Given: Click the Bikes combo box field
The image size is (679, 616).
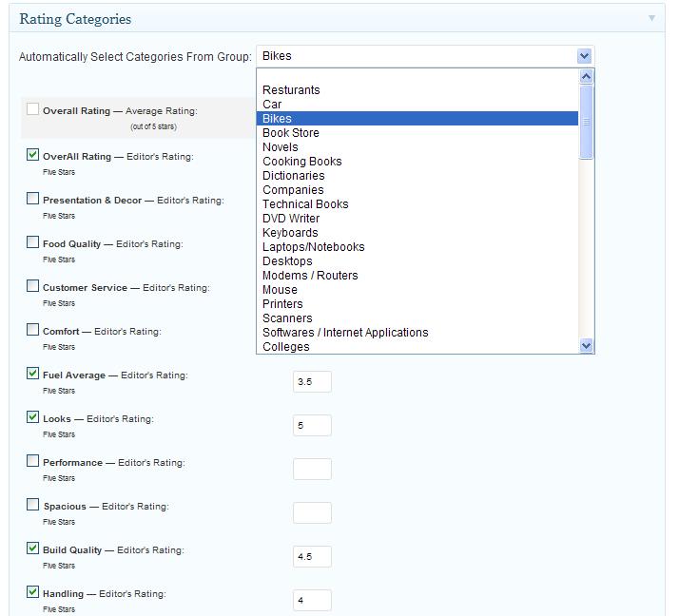Looking at the screenshot, I should (x=425, y=56).
